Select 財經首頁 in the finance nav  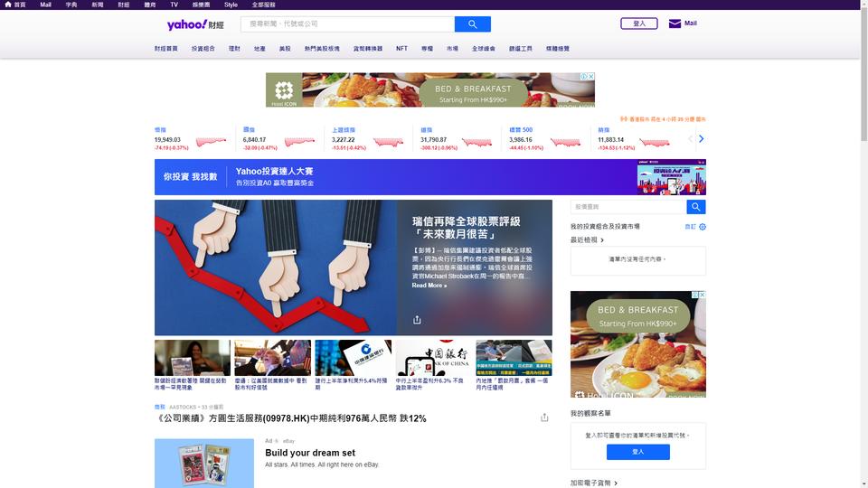pyautogui.click(x=166, y=49)
